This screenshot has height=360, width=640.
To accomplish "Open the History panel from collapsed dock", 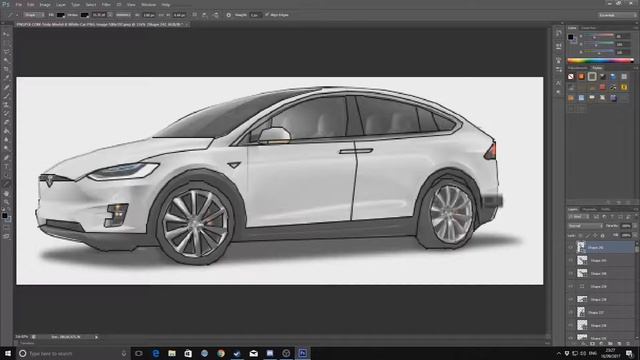I will (558, 33).
